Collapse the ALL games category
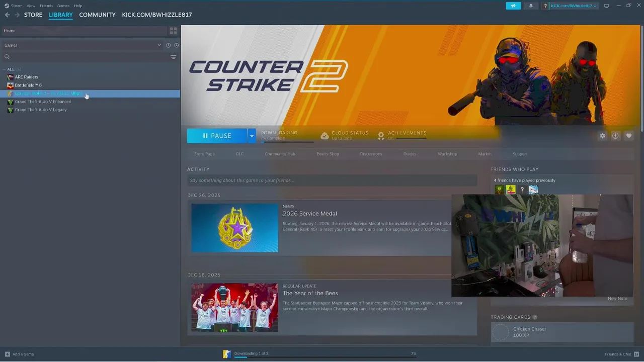The width and height of the screenshot is (644, 362). [5, 69]
